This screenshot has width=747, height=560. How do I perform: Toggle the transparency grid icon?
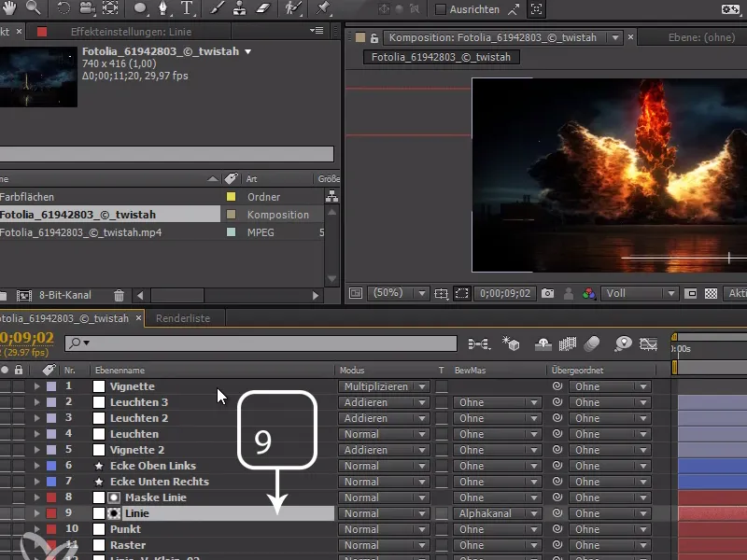711,293
